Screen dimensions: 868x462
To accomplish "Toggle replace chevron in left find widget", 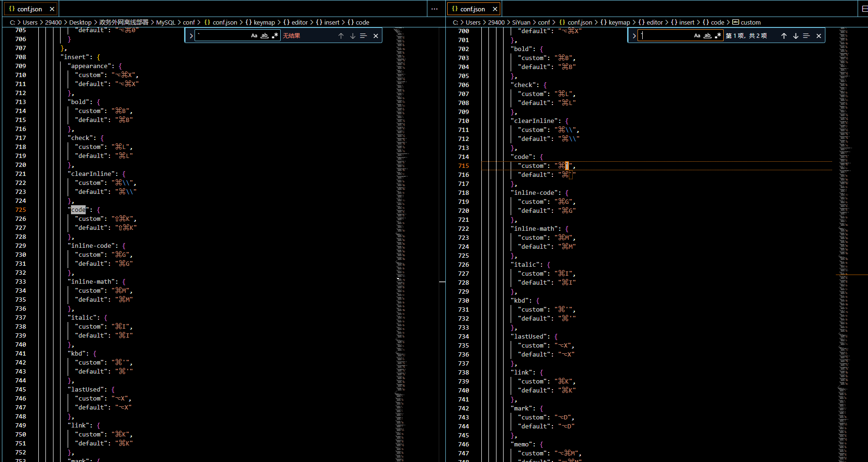I will click(x=191, y=36).
